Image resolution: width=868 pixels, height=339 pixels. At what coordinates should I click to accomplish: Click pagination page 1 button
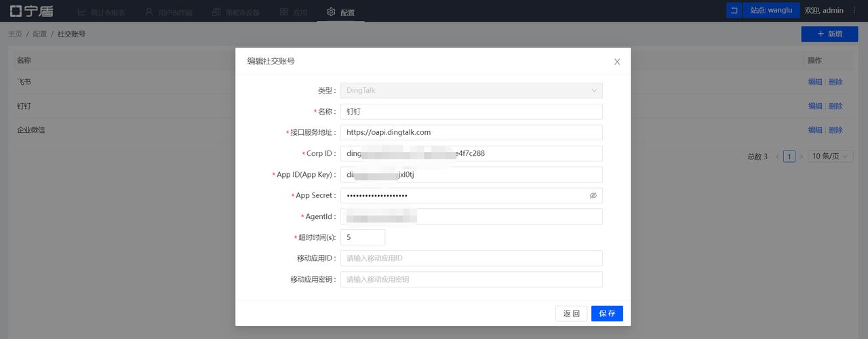pyautogui.click(x=789, y=157)
